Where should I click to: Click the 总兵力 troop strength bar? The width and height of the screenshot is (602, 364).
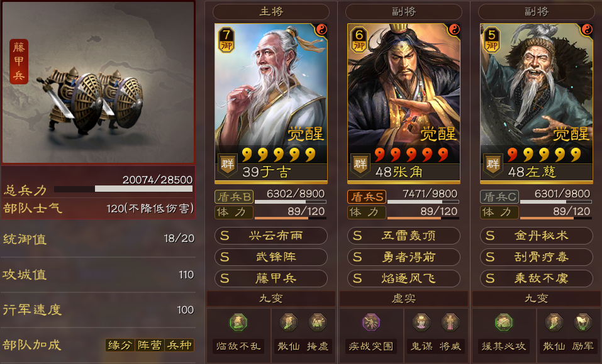point(123,189)
